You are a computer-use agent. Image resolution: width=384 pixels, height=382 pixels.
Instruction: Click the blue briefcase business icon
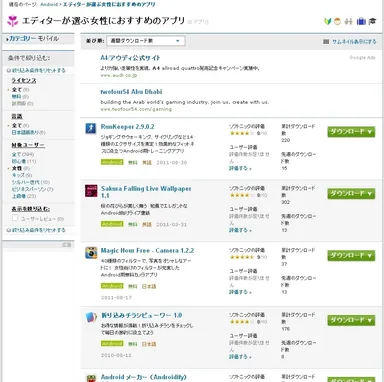pyautogui.click(x=361, y=22)
